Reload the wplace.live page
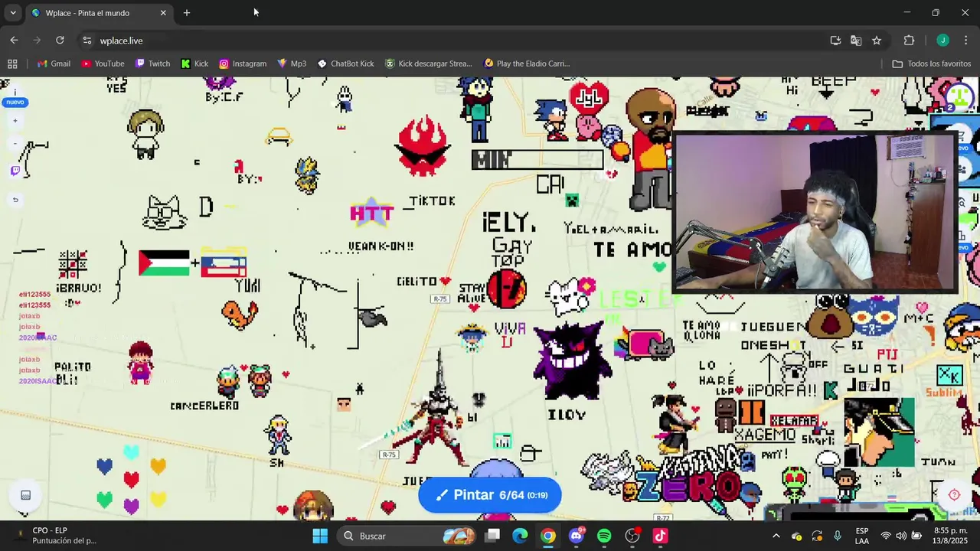 coord(60,41)
